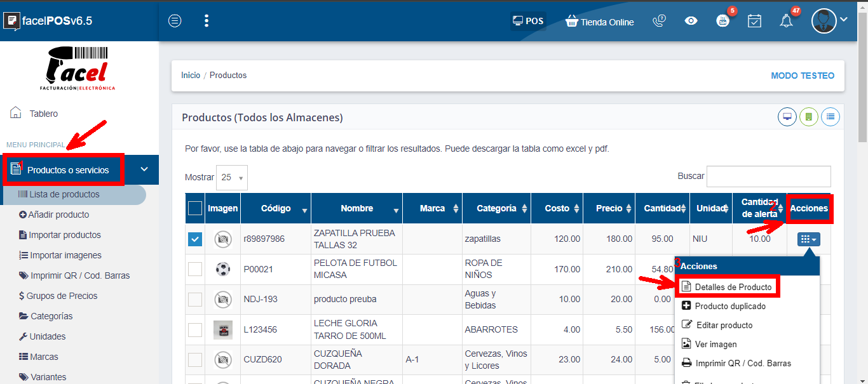
Task: Select Detalles de Producto from actions menu
Action: click(x=733, y=287)
